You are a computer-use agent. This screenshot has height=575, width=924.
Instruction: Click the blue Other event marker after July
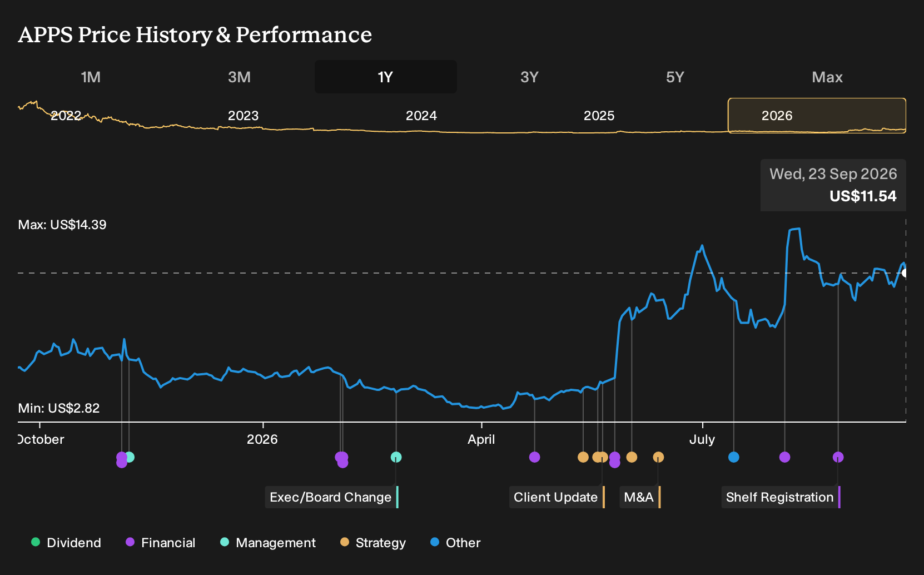pos(734,457)
